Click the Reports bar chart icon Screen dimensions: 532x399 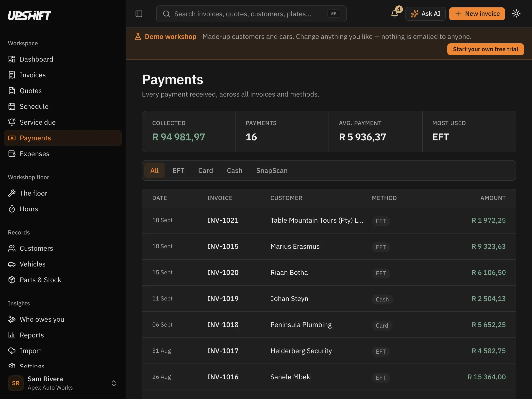pyautogui.click(x=12, y=335)
